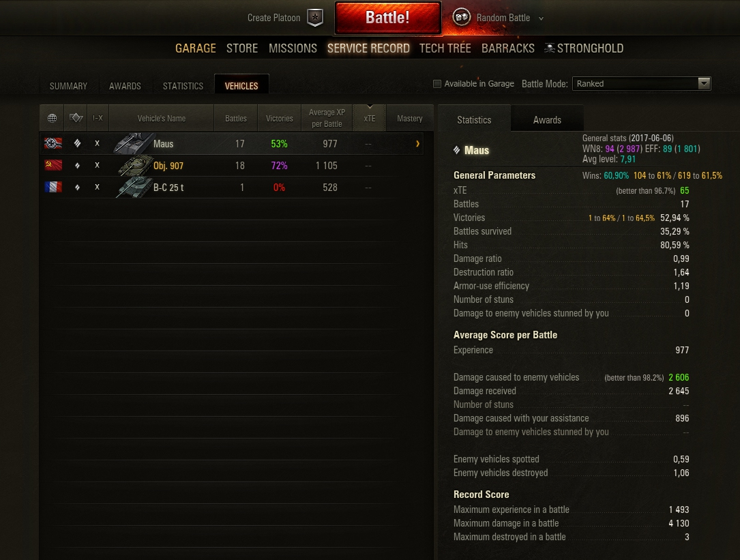Go to the Tech Tree menu
Image resolution: width=740 pixels, height=560 pixels.
445,48
